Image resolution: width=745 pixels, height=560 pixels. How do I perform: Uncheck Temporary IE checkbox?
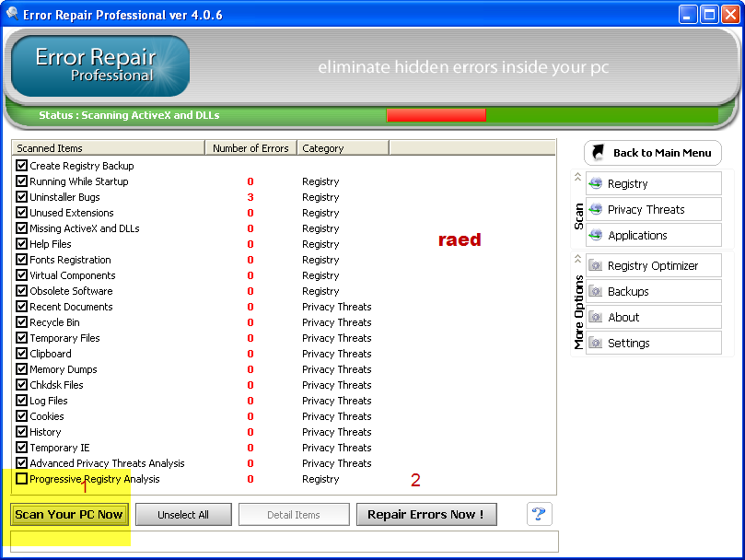(x=21, y=448)
